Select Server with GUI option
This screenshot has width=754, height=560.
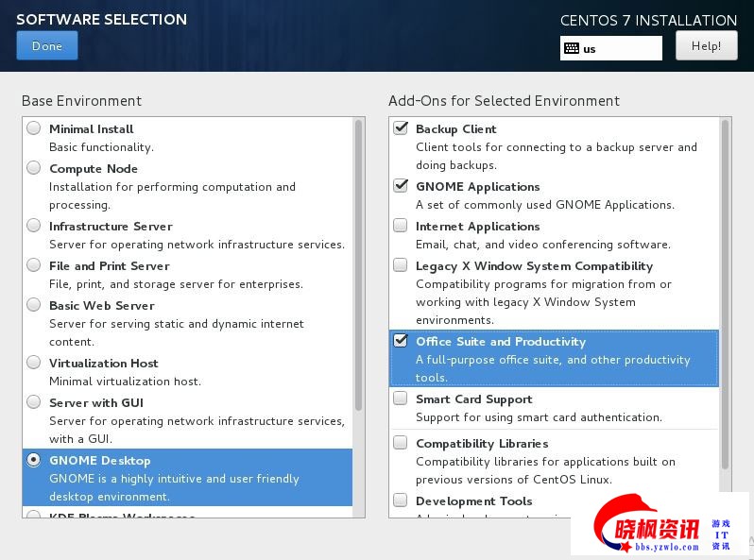pos(34,402)
